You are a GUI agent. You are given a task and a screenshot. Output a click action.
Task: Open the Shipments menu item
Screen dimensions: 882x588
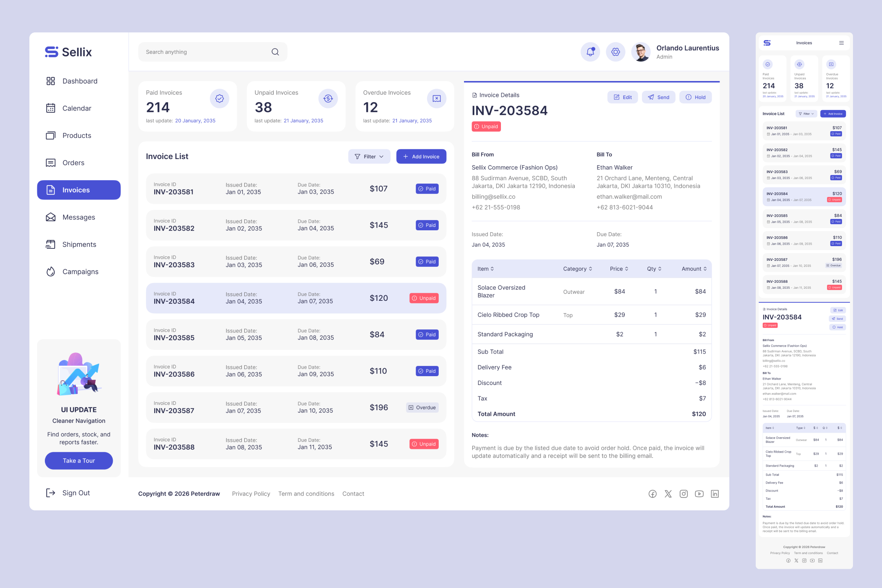(x=79, y=244)
